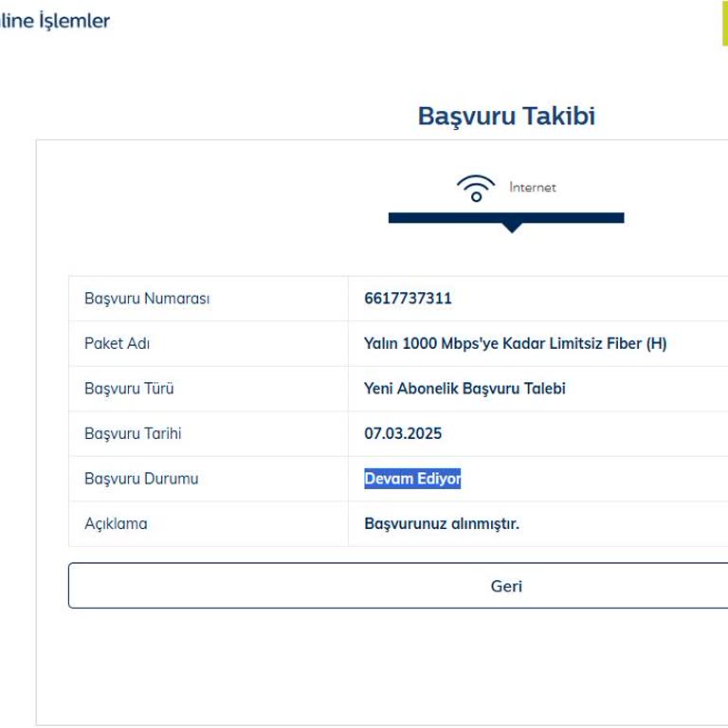Click the Başvurunuz alınmıştır description text
Viewport: 728px width, 728px height.
(x=442, y=523)
